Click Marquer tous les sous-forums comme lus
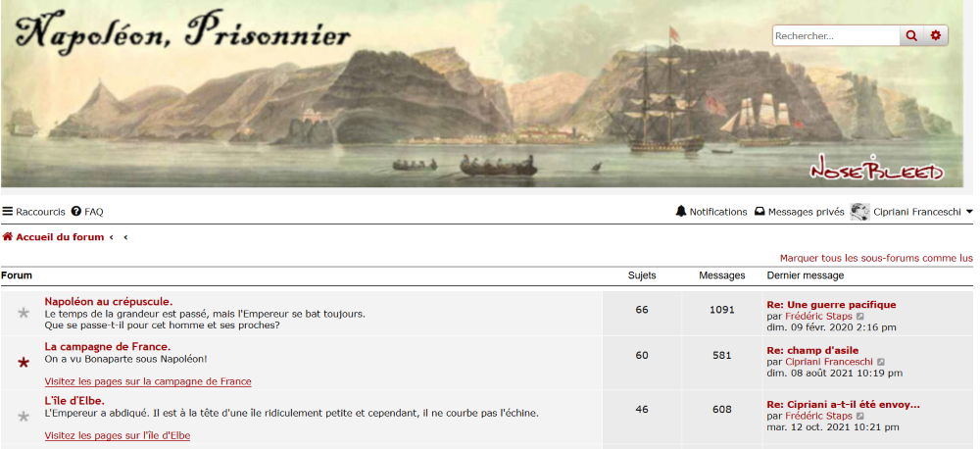 [x=876, y=258]
